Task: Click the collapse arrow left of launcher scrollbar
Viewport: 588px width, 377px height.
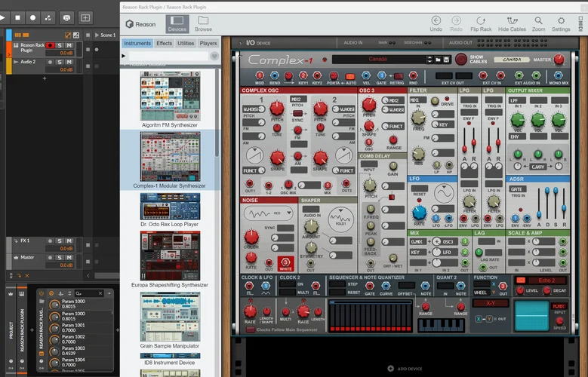Action: coord(88,275)
